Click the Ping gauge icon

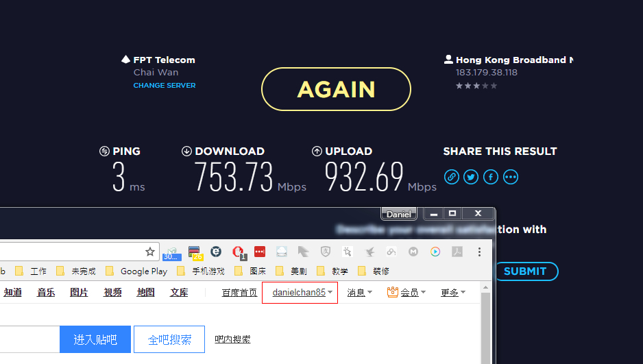[105, 151]
